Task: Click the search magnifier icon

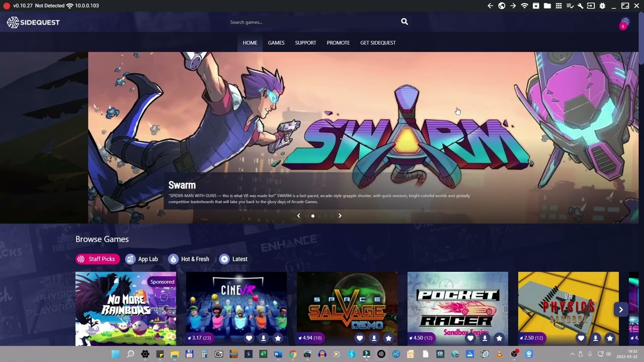Action: pos(405,22)
